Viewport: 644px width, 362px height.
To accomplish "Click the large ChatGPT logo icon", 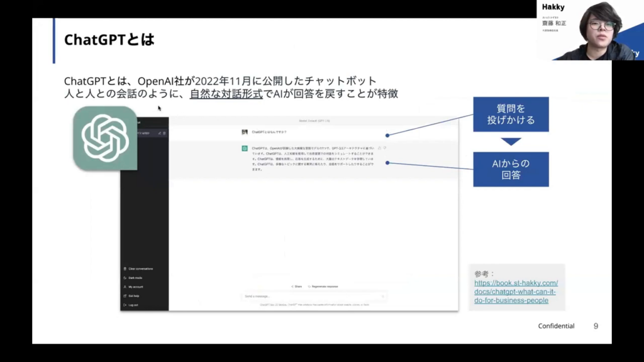I will click(x=105, y=138).
